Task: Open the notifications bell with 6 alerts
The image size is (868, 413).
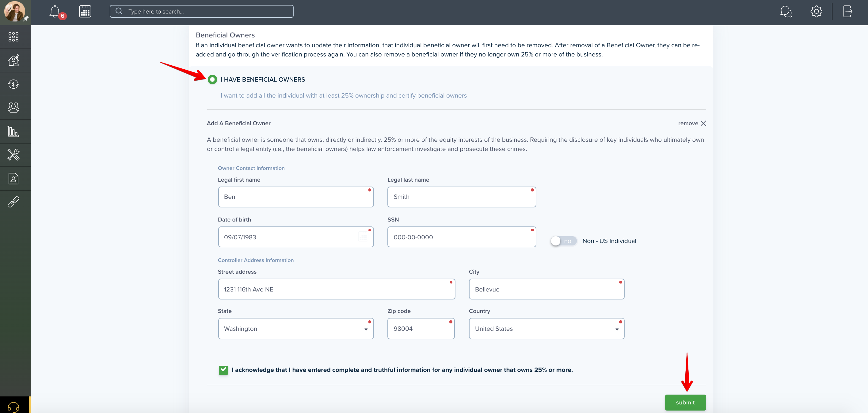Action: 55,11
